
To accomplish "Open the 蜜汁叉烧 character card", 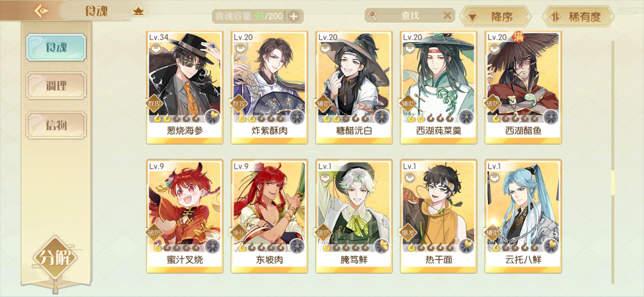I will pos(185,216).
